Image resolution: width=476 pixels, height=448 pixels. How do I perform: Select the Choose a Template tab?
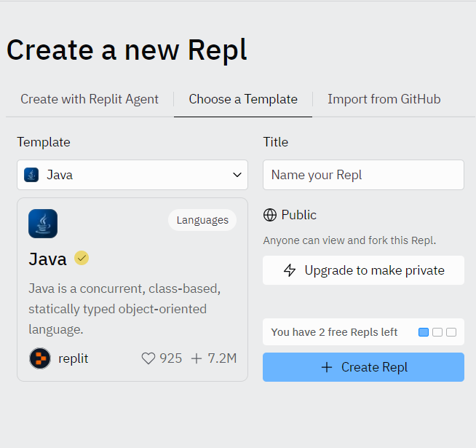[x=243, y=99]
